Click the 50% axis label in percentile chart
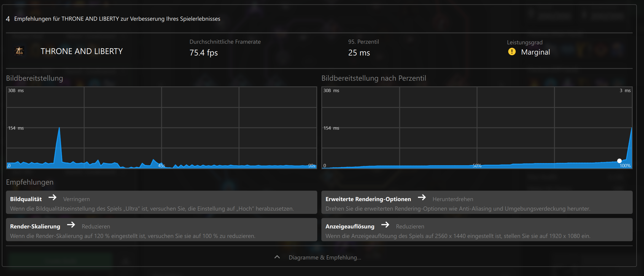The image size is (644, 276). coord(477,166)
